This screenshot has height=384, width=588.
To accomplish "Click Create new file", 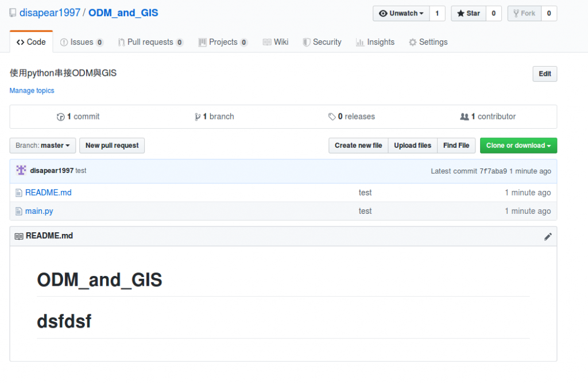I will tap(358, 145).
